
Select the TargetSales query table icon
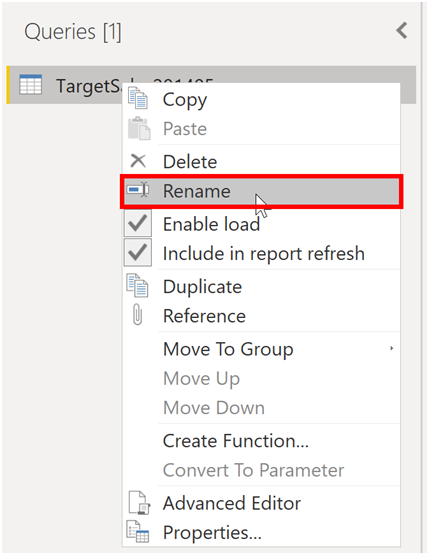pyautogui.click(x=30, y=85)
